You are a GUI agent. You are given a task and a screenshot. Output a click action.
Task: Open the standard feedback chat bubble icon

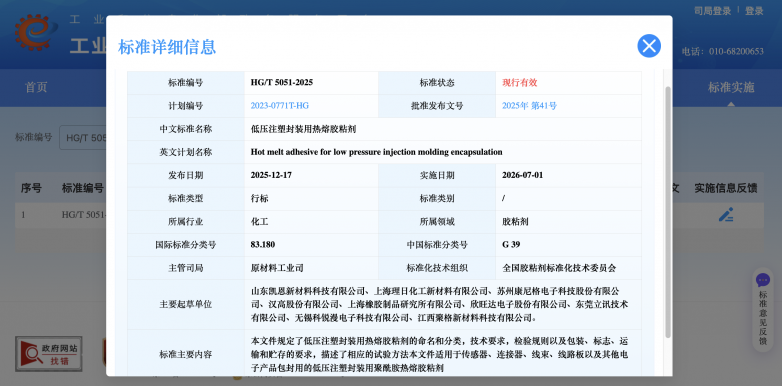coord(763,280)
